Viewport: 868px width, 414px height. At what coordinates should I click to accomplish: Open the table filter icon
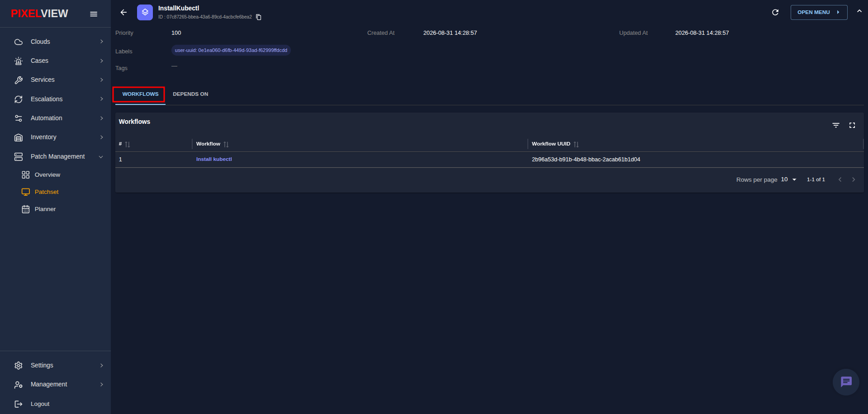836,125
